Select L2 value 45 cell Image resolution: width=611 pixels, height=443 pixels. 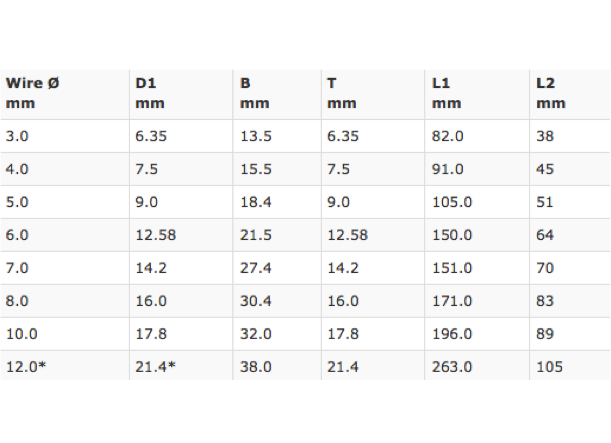click(x=546, y=170)
